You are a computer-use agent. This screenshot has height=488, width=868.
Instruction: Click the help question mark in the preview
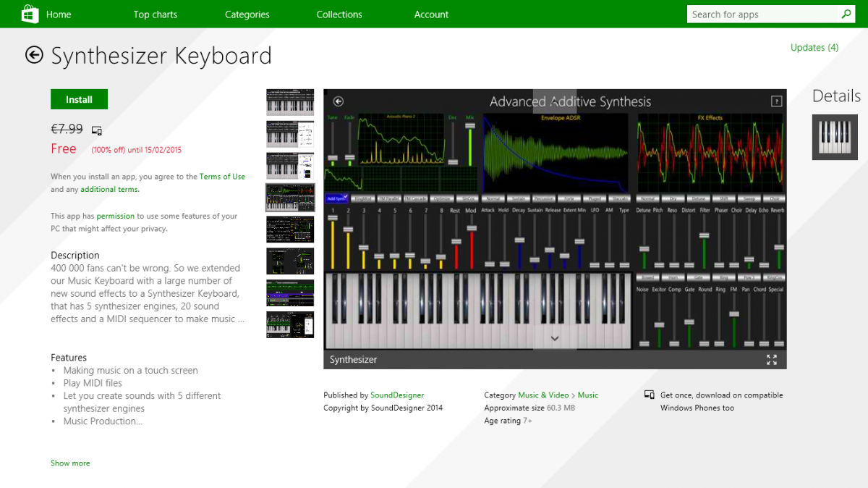coord(776,101)
